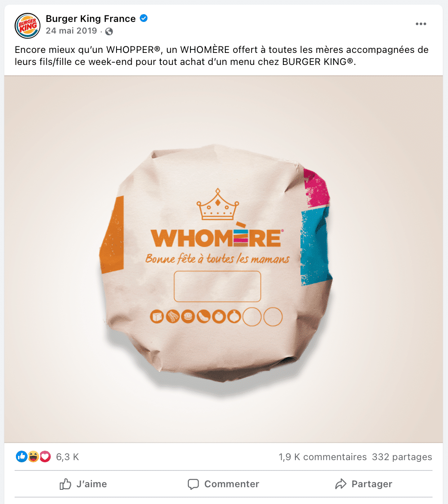Open the 1,9 K commentaires list
448x504 pixels.
tap(322, 457)
